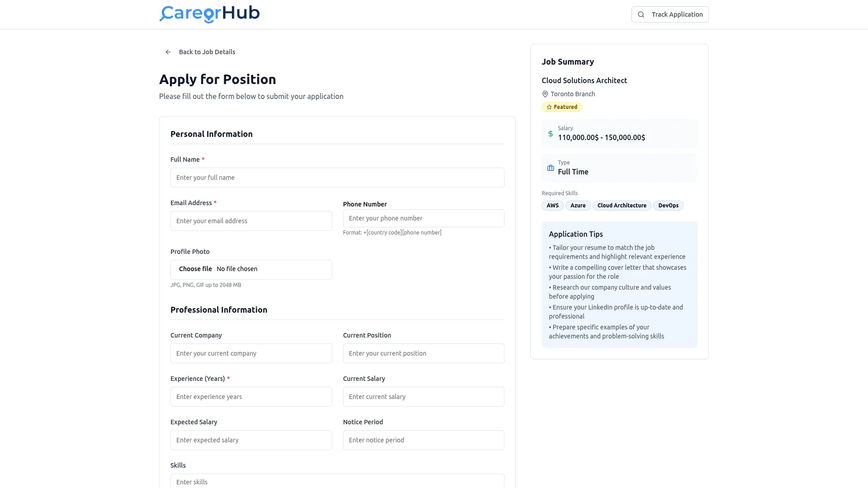Image resolution: width=868 pixels, height=488 pixels.
Task: Focus the Full Name input field
Action: click(x=337, y=178)
